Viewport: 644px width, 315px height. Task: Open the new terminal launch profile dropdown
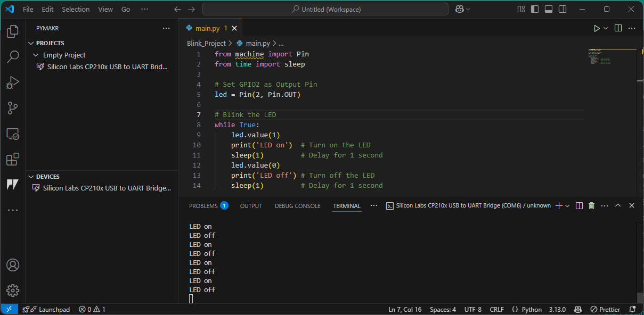pyautogui.click(x=567, y=206)
